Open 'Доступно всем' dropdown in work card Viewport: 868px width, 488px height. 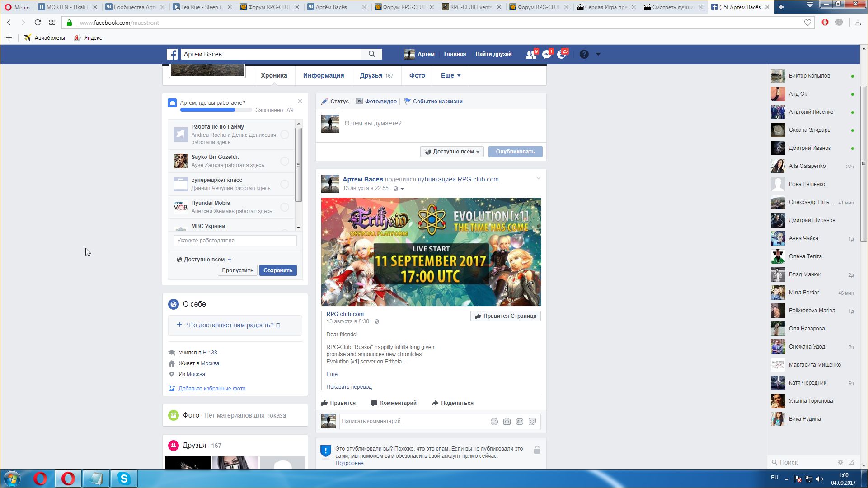(204, 260)
